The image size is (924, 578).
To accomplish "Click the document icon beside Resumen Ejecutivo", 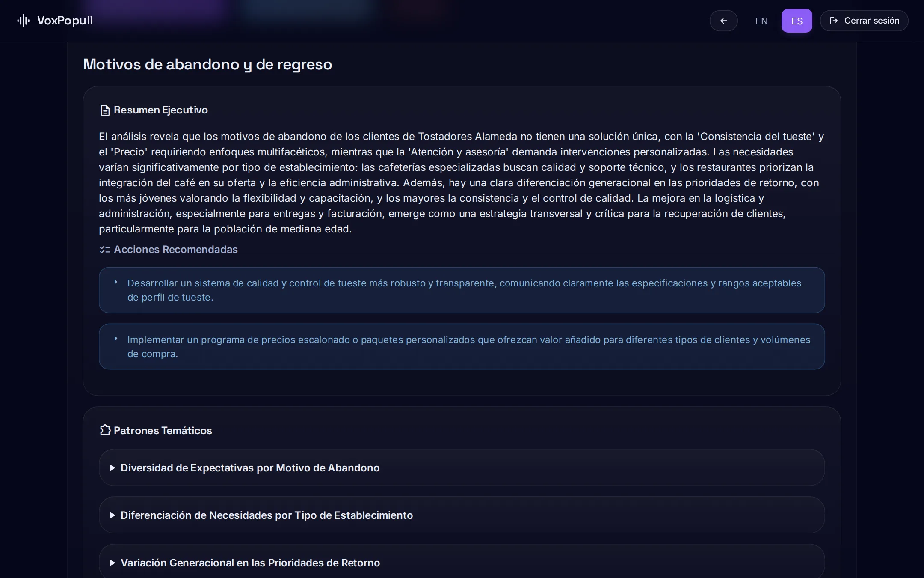I will [x=105, y=110].
